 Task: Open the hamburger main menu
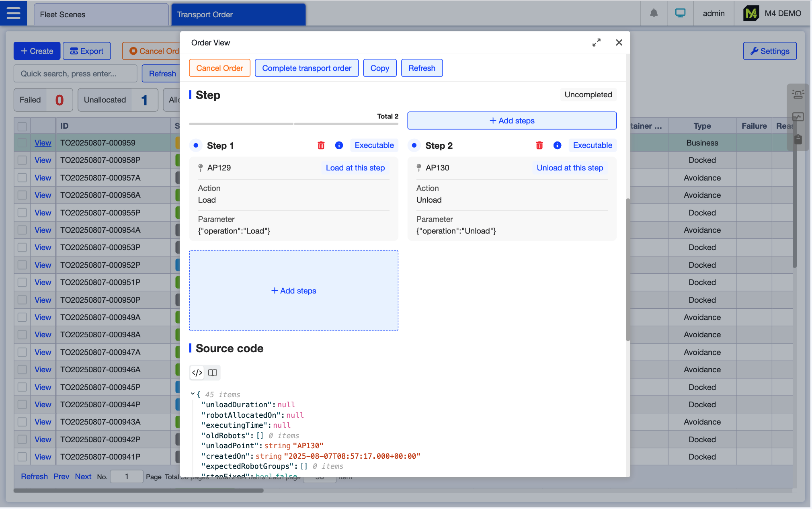coord(13,13)
